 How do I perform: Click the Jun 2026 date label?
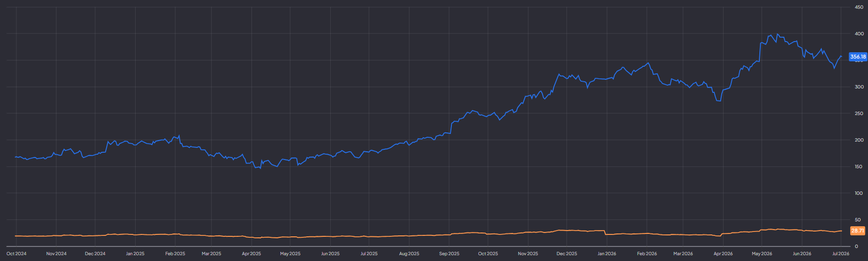802,254
